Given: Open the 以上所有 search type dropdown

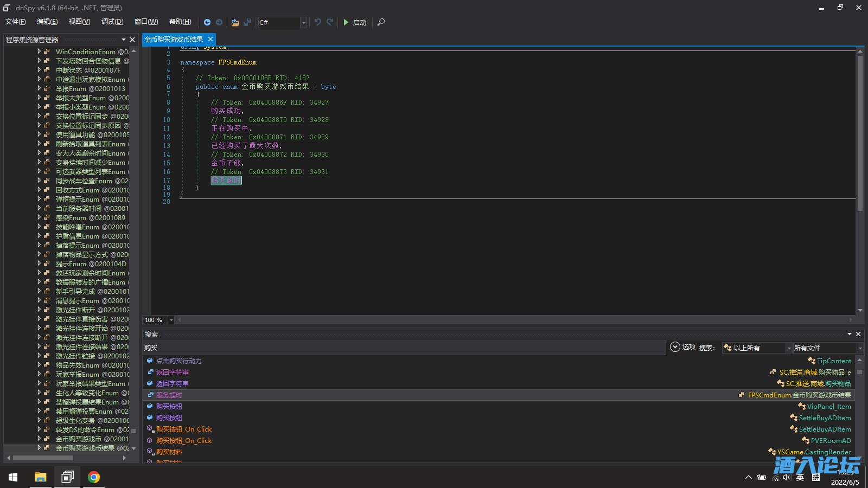Looking at the screenshot, I should [788, 348].
